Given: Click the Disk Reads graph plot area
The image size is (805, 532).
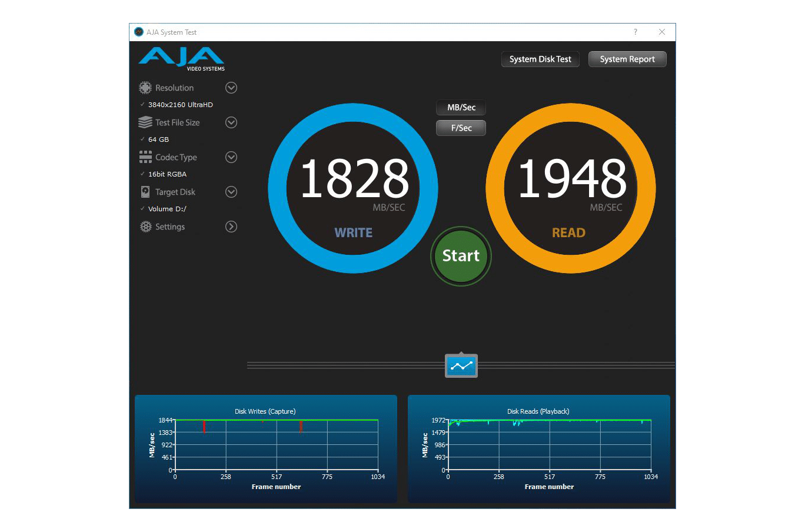Looking at the screenshot, I should point(550,445).
